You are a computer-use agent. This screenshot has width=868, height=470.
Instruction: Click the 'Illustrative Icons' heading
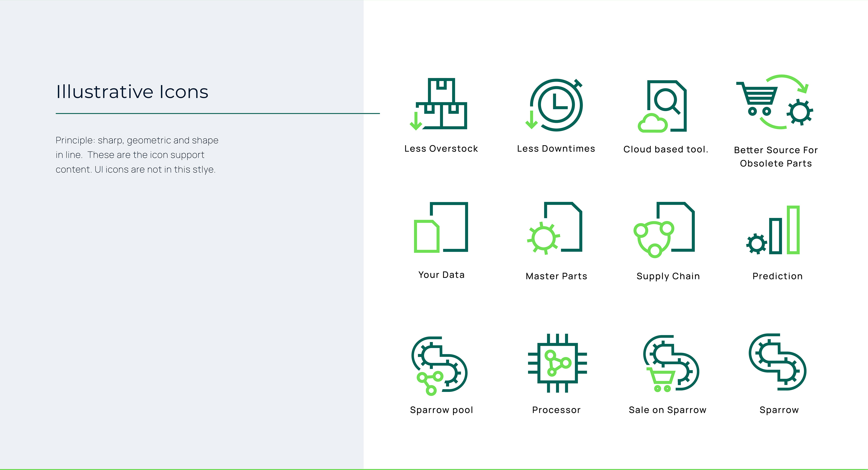point(132,91)
